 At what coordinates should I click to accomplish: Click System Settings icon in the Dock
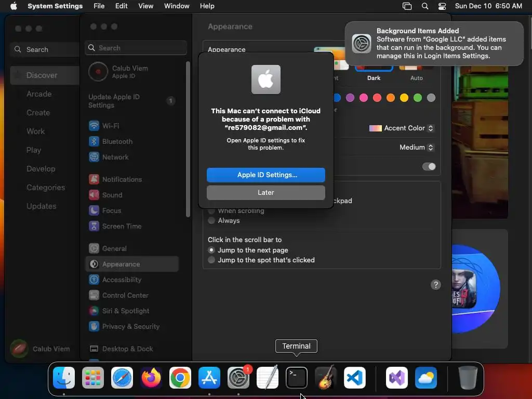(238, 377)
